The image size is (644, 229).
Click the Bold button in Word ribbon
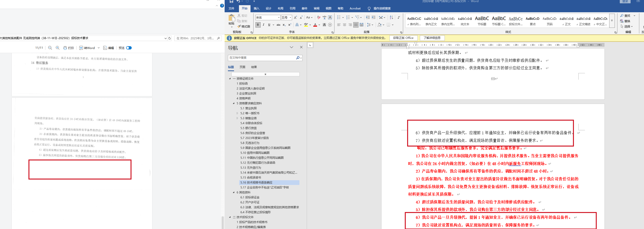tap(258, 25)
